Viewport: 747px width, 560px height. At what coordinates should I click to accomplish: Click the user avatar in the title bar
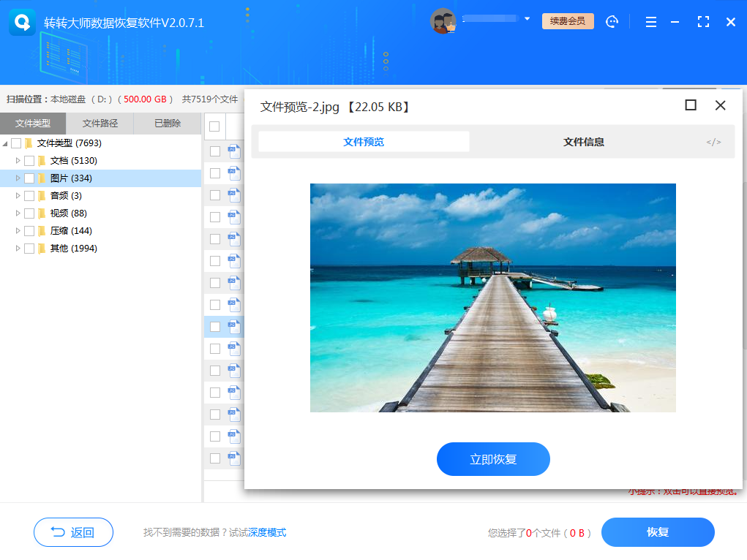tap(445, 20)
